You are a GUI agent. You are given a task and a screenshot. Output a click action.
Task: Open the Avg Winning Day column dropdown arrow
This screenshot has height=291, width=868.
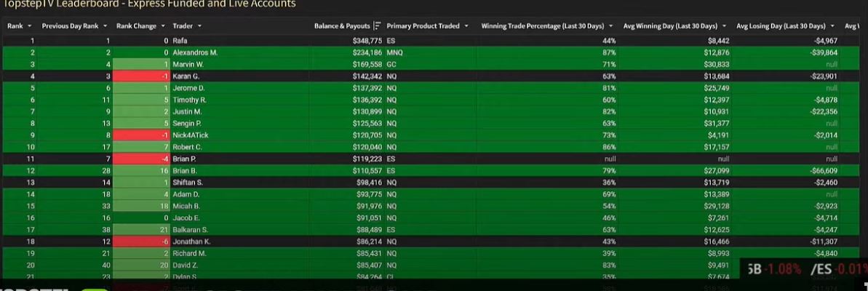tap(725, 26)
